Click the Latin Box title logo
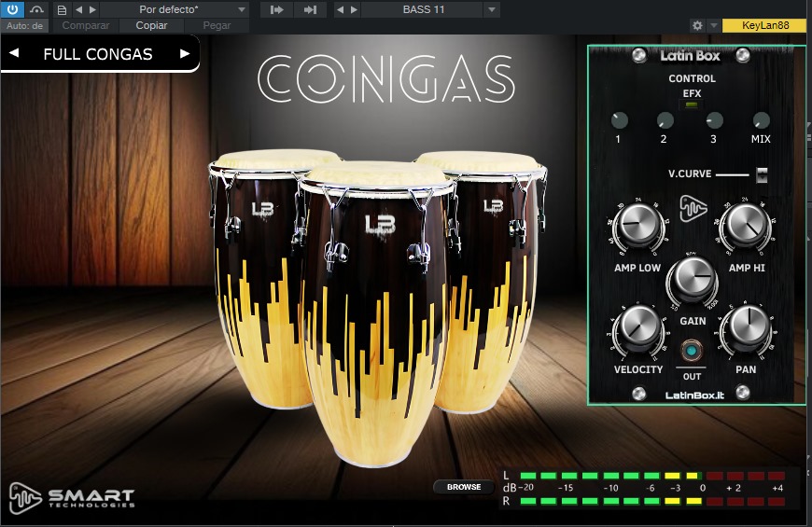This screenshot has width=812, height=527. tap(691, 56)
